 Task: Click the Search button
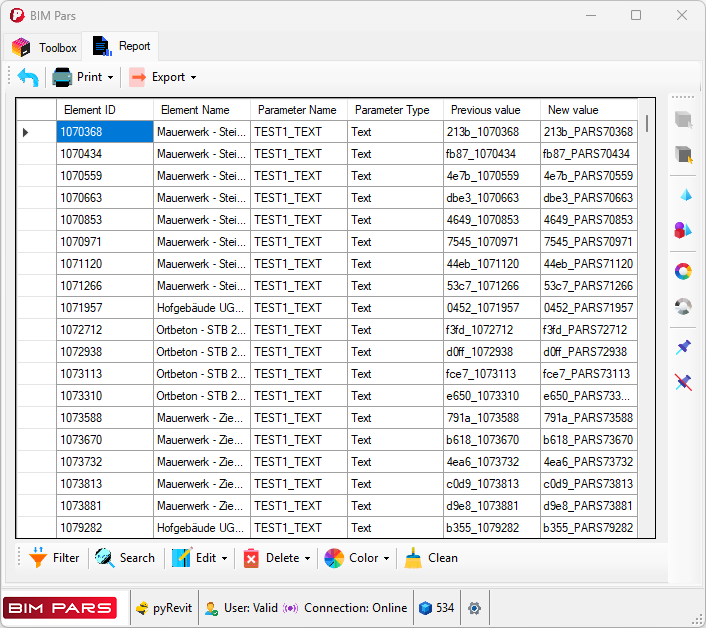pyautogui.click(x=125, y=558)
